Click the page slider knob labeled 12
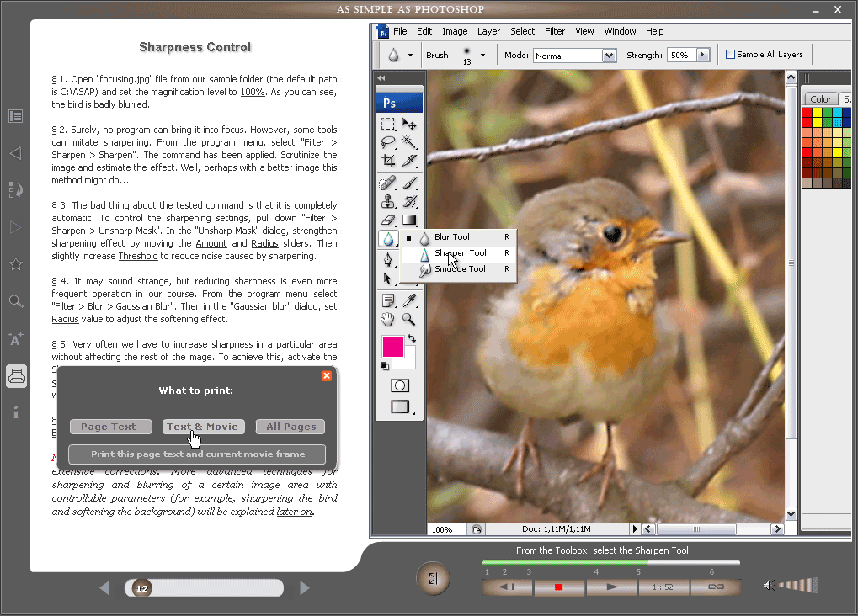 [x=141, y=588]
